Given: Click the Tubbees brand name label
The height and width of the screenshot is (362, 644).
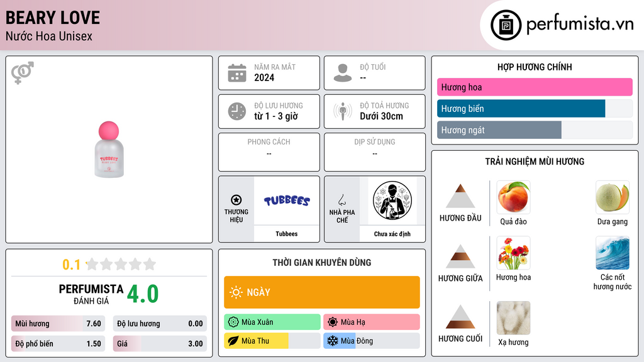Looking at the screenshot, I should coord(287,234).
